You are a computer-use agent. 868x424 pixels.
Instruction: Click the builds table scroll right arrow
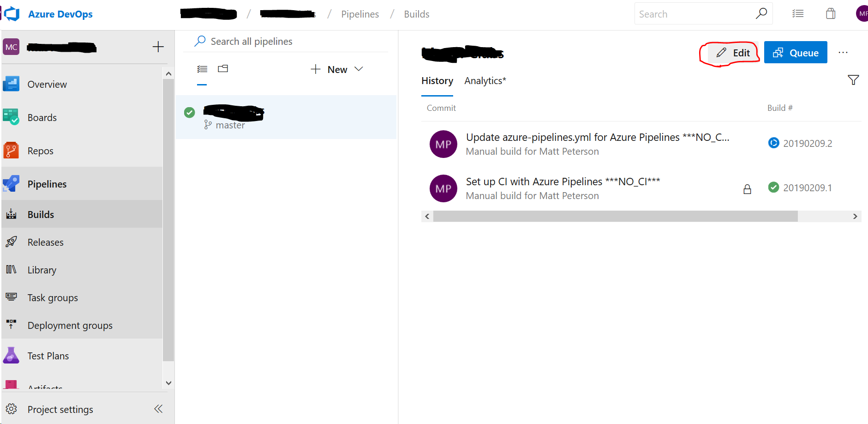pyautogui.click(x=855, y=216)
